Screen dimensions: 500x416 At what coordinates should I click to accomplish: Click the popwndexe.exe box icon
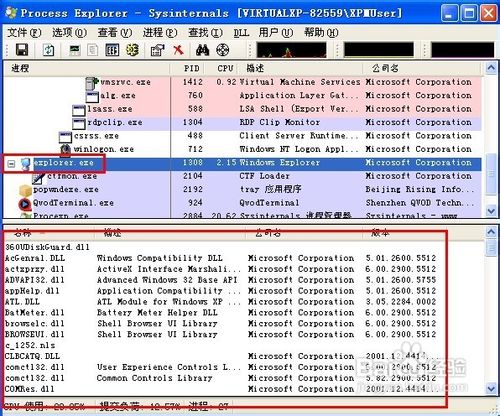pyautogui.click(x=25, y=191)
